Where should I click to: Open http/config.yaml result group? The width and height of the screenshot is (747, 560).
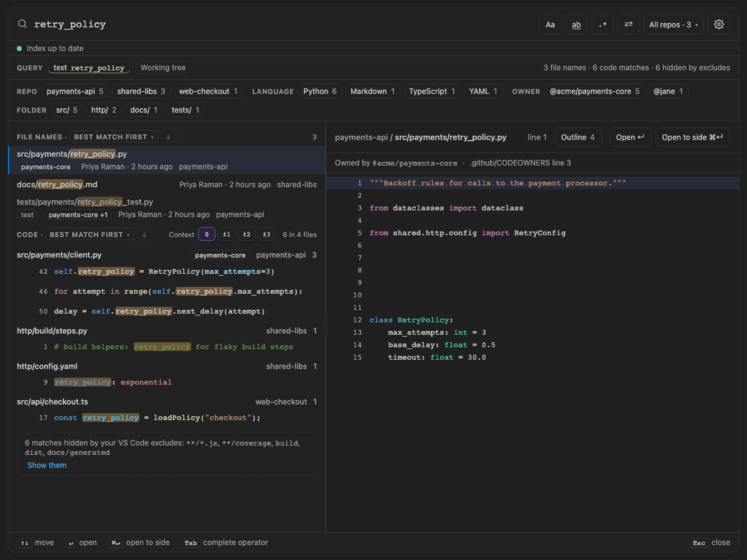point(167,366)
